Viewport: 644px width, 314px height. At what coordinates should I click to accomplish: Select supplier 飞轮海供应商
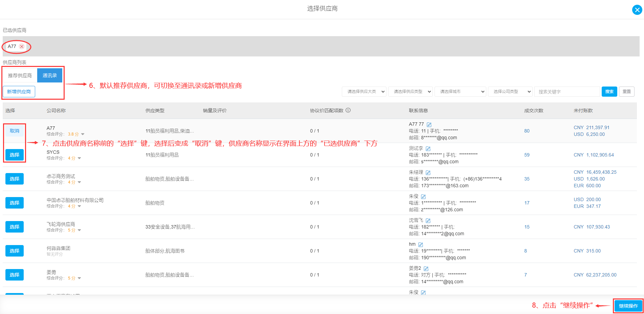15,227
